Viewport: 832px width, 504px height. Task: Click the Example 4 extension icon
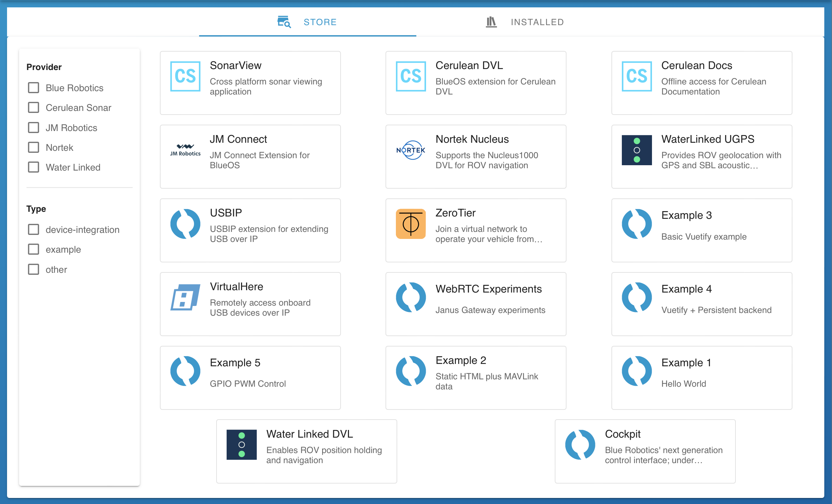(x=637, y=297)
